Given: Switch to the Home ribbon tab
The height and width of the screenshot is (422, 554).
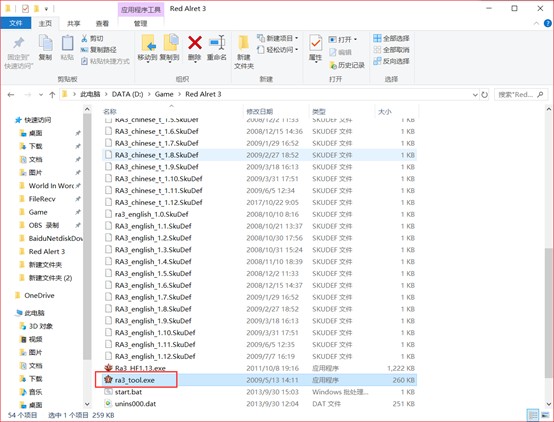Looking at the screenshot, I should [x=45, y=23].
